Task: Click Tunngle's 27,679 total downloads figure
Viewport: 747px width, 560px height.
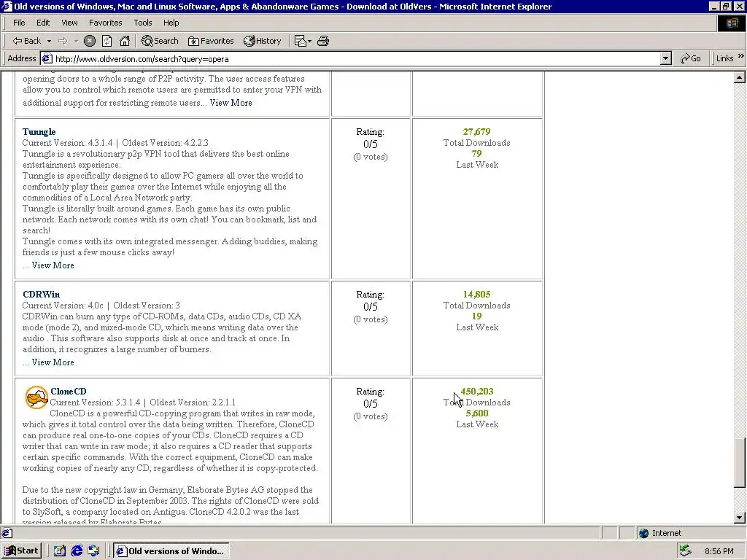Action: (476, 132)
